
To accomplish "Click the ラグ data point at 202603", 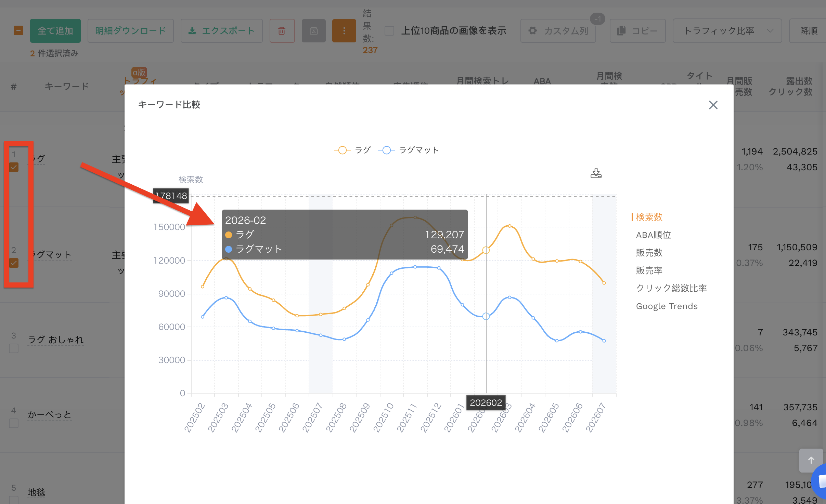I will [509, 226].
